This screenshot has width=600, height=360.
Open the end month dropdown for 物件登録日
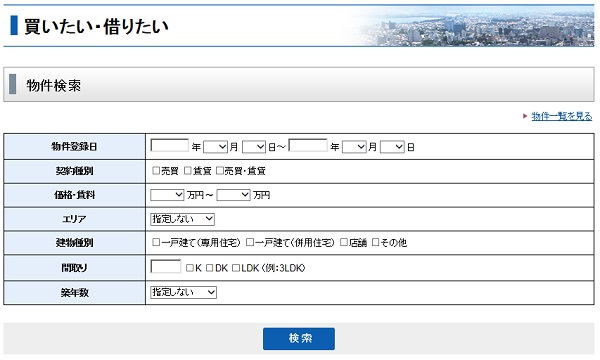pos(354,147)
